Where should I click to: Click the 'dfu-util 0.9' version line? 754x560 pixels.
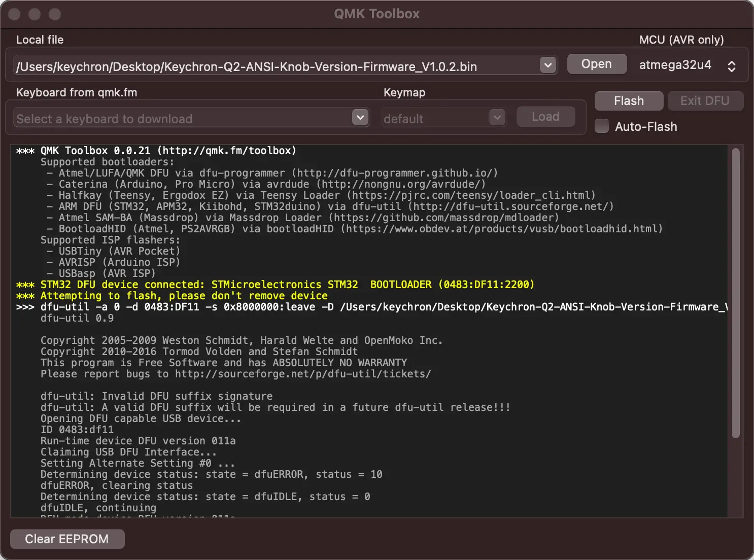tap(77, 318)
